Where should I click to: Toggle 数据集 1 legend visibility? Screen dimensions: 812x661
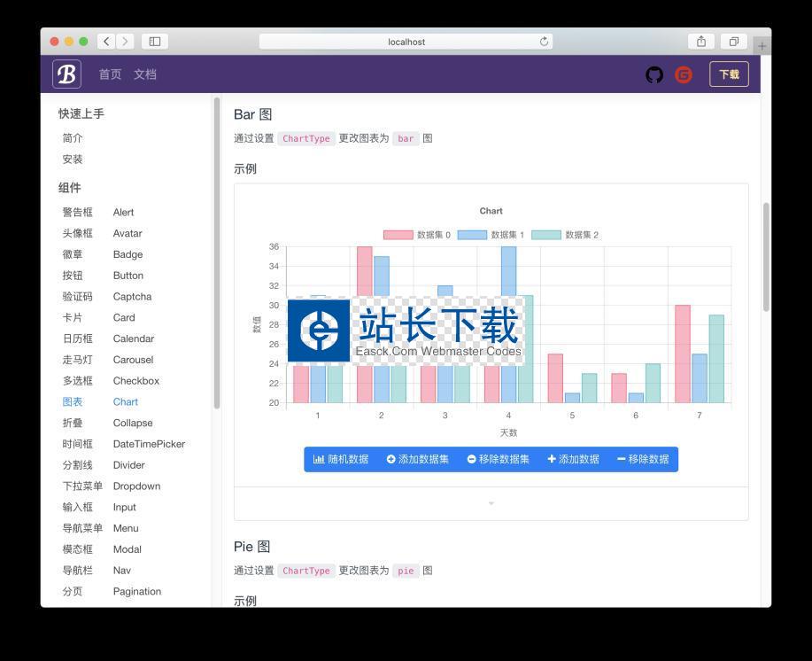[x=491, y=235]
